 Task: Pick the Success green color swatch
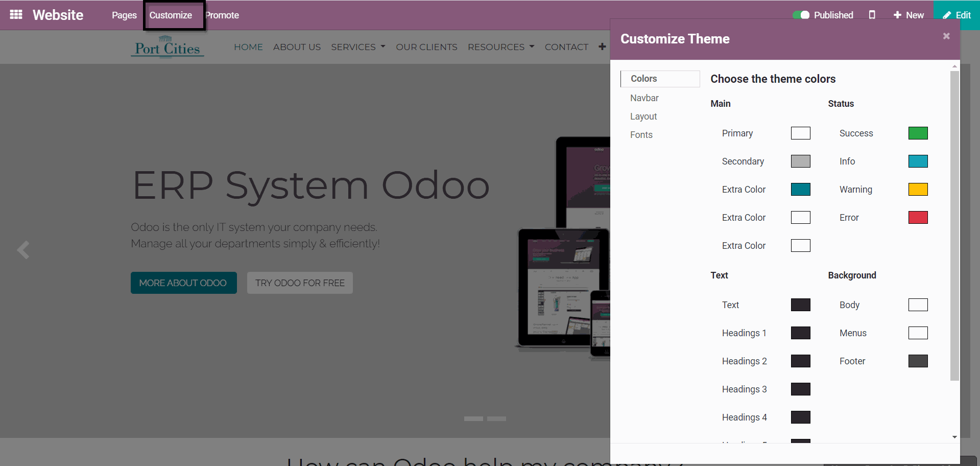[x=918, y=133]
